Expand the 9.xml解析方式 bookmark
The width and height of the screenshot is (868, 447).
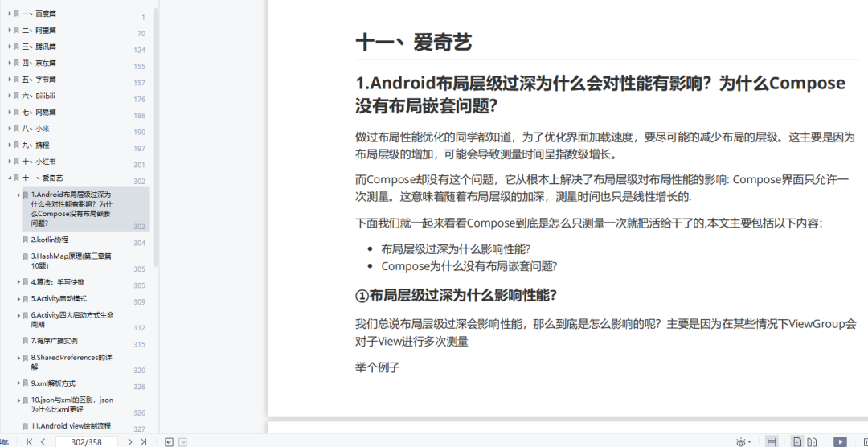click(18, 383)
